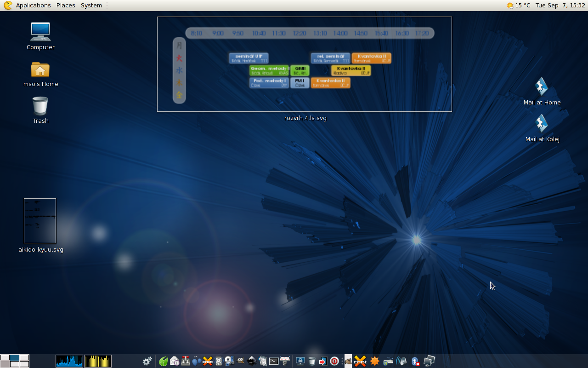Click the gears settings panel icon

tap(147, 361)
